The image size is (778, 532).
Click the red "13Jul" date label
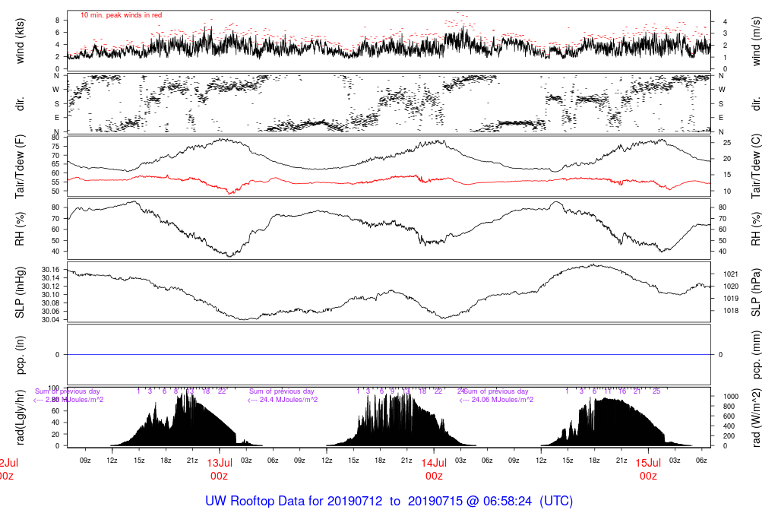[220, 463]
